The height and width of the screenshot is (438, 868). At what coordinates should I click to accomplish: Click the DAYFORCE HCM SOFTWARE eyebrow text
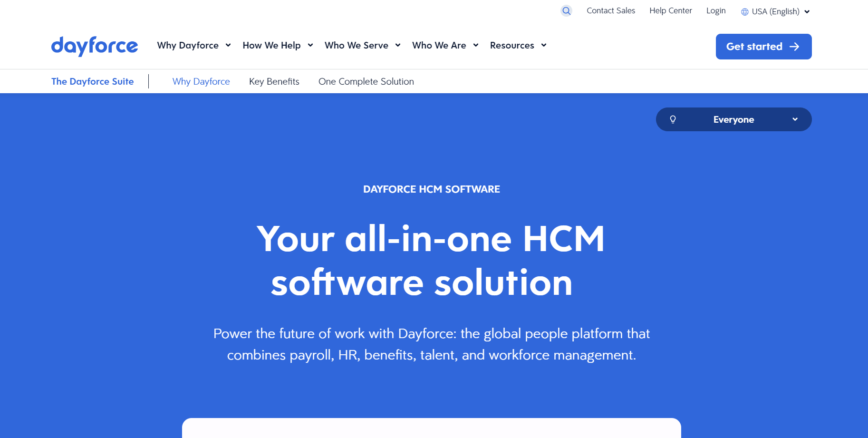pos(432,189)
